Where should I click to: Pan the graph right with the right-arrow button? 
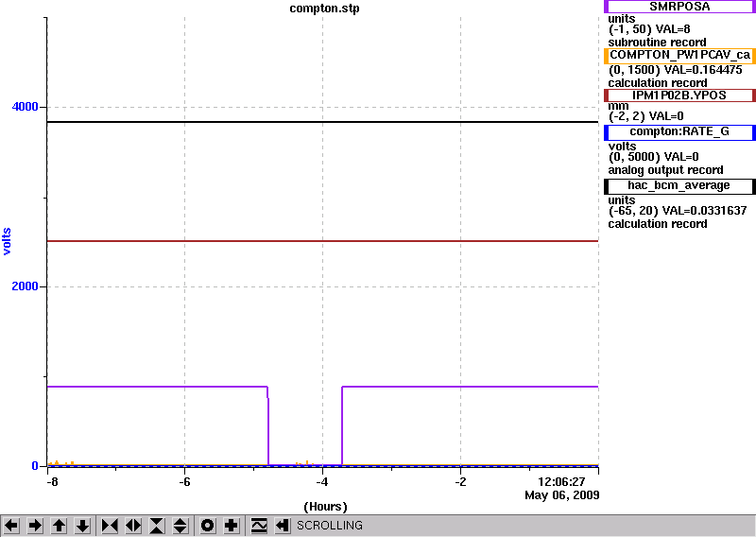35,526
